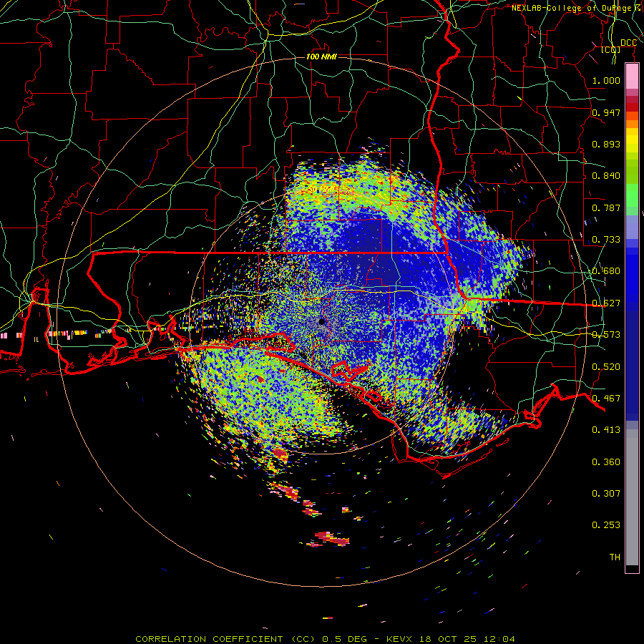The width and height of the screenshot is (644, 644).
Task: Click the 100 NMI range ring label
Action: [x=321, y=57]
